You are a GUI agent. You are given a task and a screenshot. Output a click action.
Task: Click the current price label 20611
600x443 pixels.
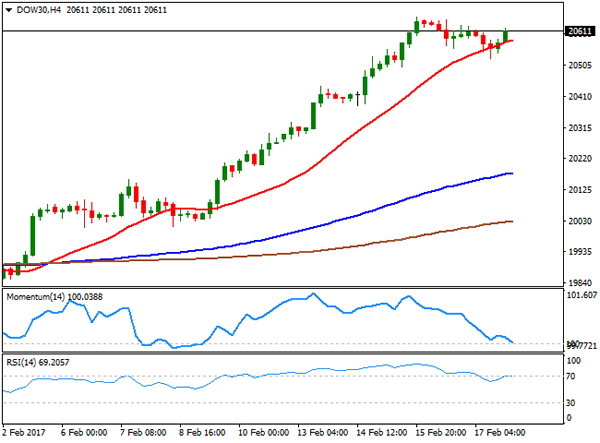(580, 31)
